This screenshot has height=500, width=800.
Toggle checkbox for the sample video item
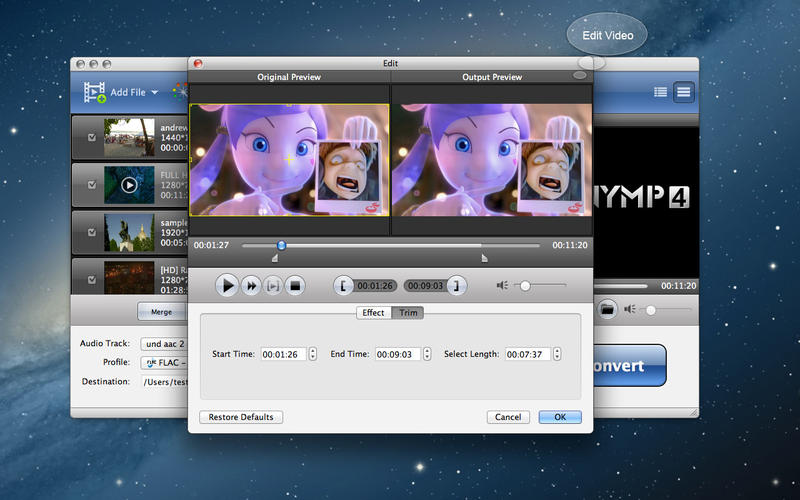[x=92, y=232]
